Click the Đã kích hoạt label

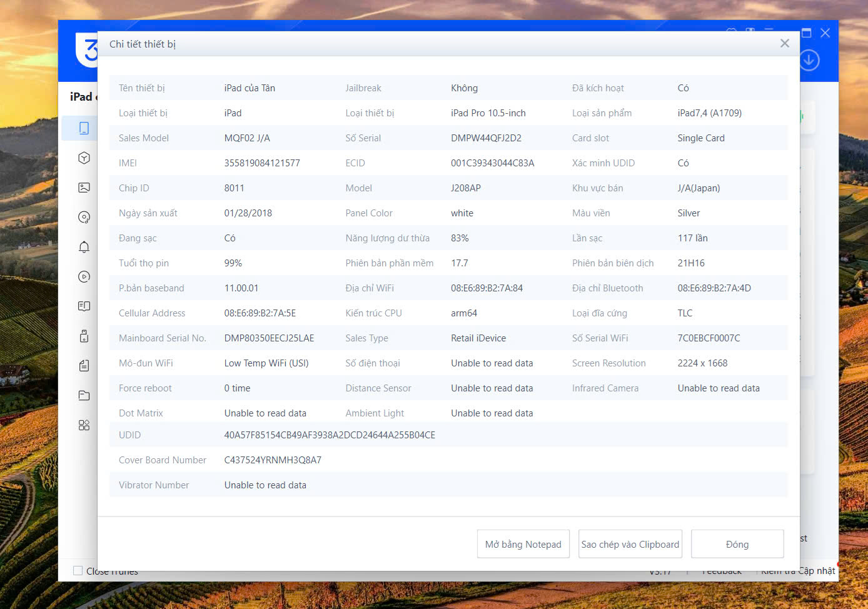pos(598,88)
